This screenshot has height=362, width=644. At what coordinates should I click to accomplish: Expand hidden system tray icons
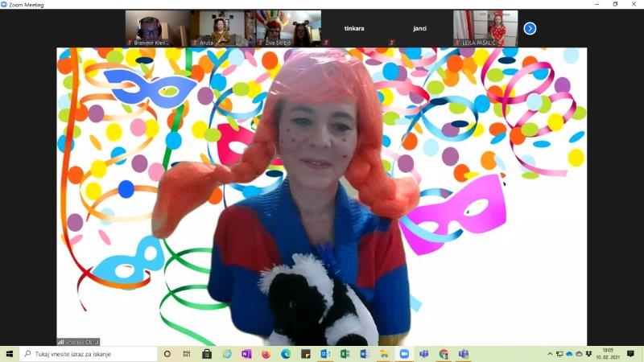pyautogui.click(x=550, y=354)
